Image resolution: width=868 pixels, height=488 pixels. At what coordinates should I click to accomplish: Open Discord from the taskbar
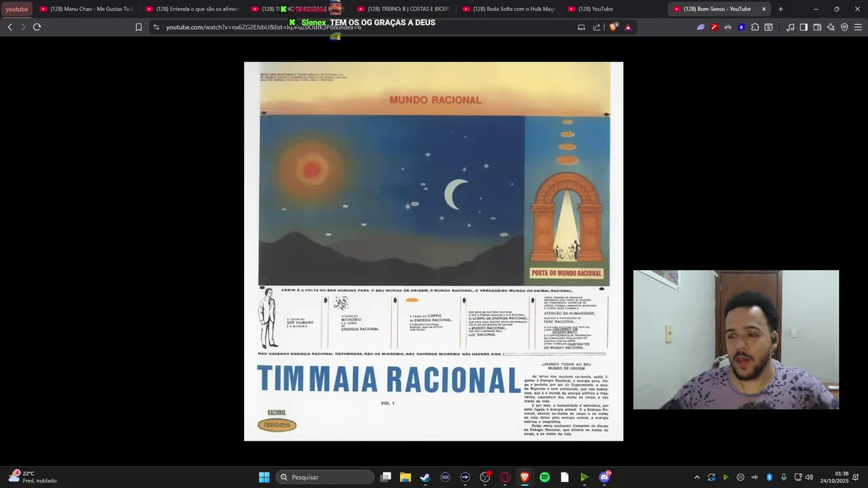[604, 477]
